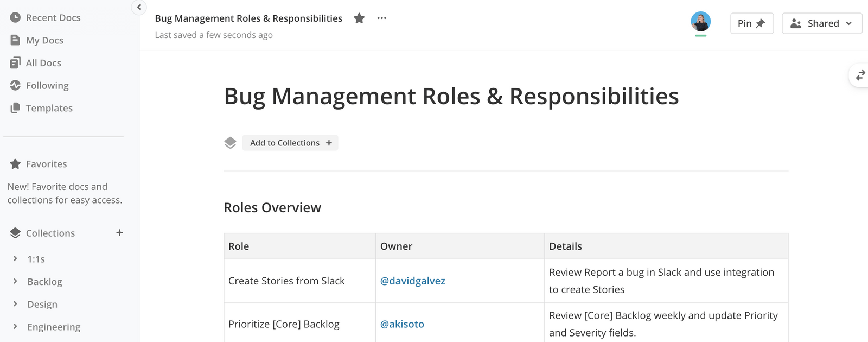This screenshot has width=868, height=342.
Task: Click Add to Collections button
Action: point(290,143)
